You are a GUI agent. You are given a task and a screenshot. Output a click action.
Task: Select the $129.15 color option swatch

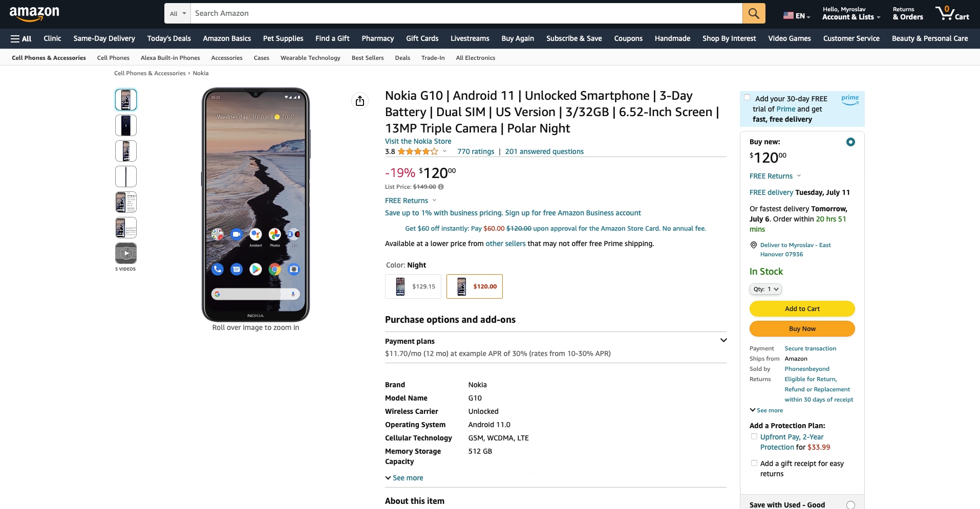413,286
